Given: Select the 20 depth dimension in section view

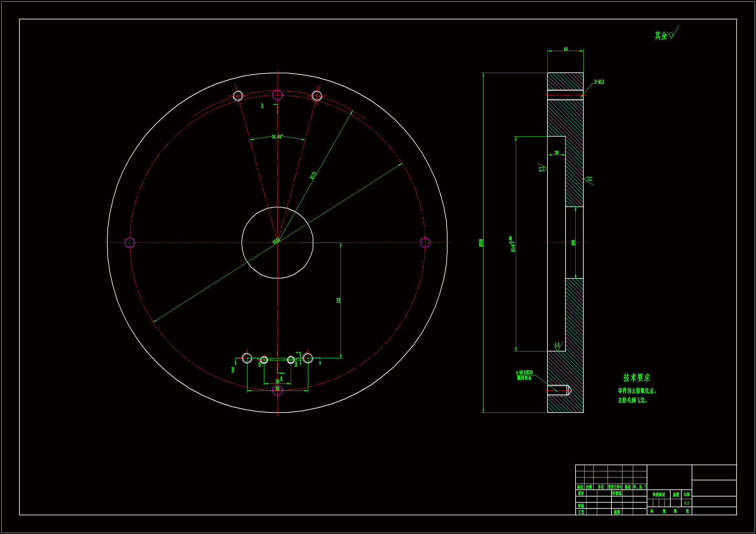Looking at the screenshot, I should [x=556, y=153].
